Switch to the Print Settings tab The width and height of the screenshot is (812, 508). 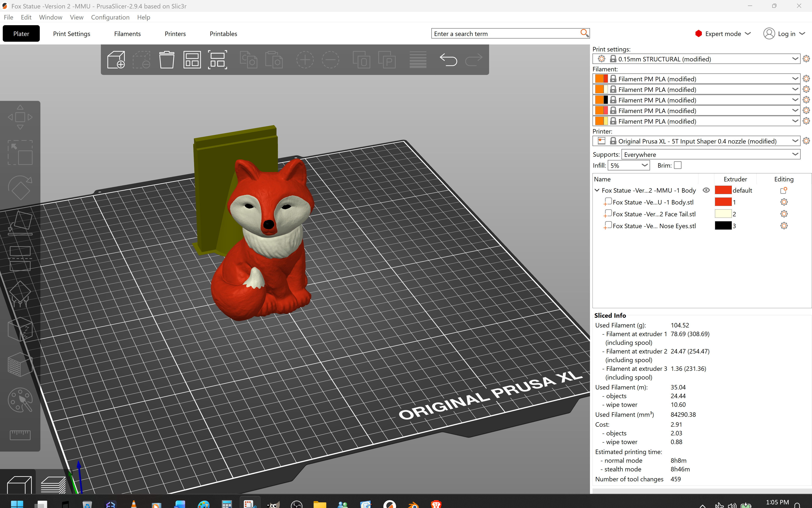pyautogui.click(x=71, y=34)
